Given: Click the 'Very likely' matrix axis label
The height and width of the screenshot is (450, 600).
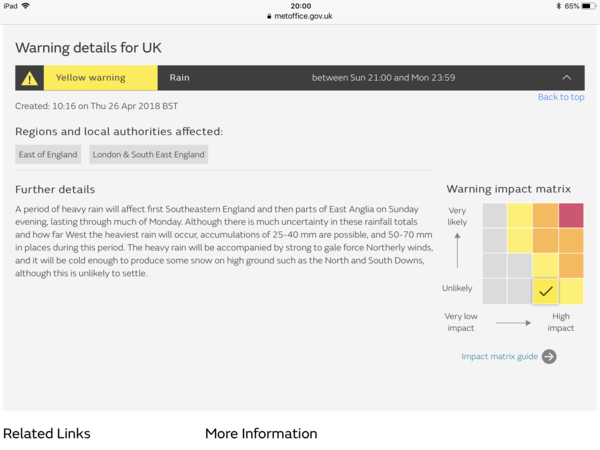Looking at the screenshot, I should pos(457,216).
